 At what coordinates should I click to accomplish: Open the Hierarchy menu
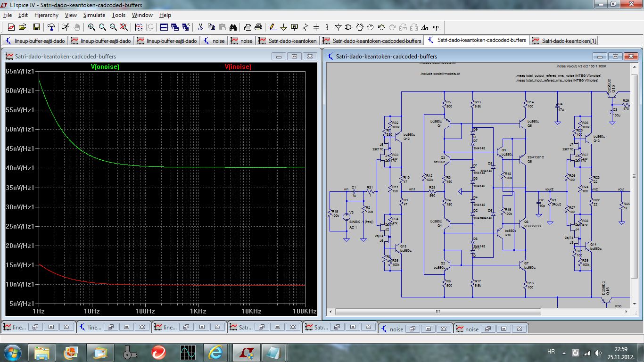pyautogui.click(x=46, y=15)
